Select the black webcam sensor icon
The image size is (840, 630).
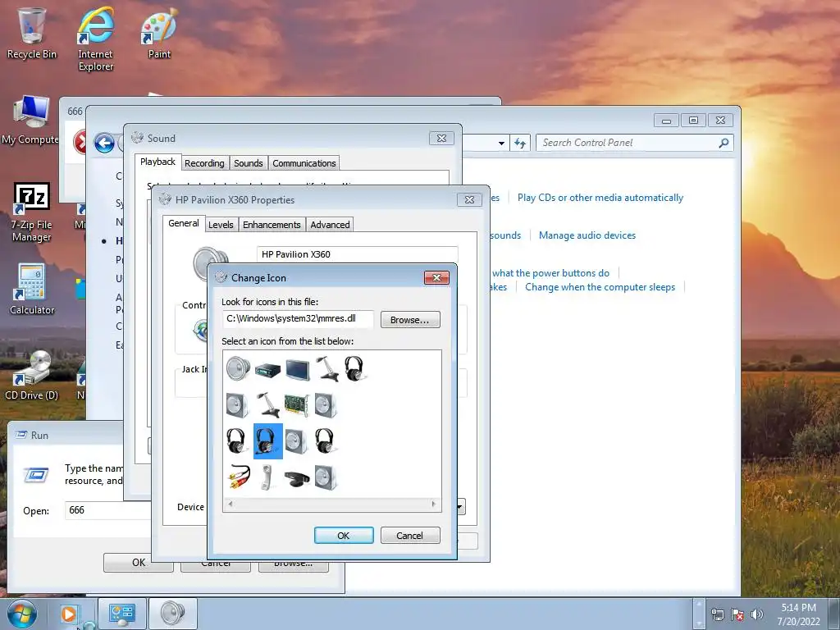[297, 478]
